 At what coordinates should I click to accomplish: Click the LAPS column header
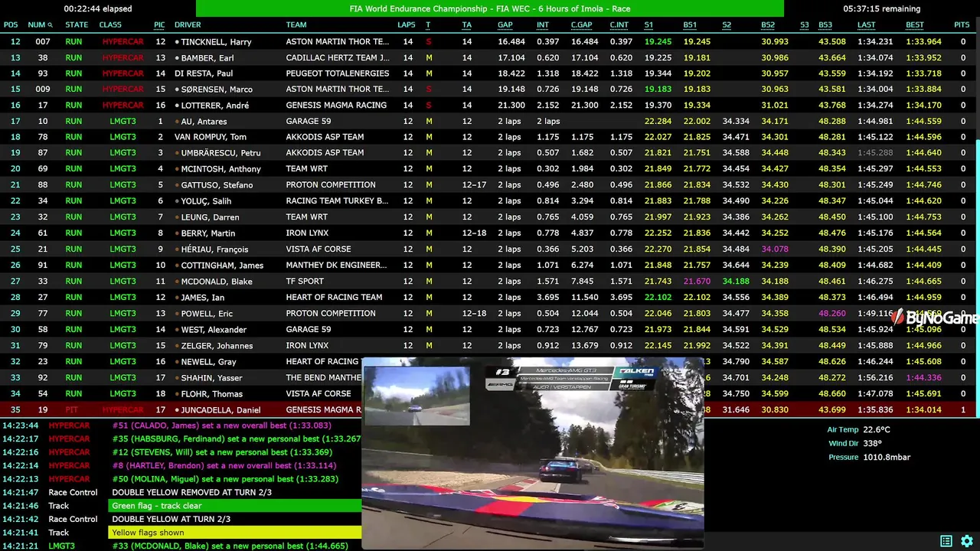tap(407, 24)
